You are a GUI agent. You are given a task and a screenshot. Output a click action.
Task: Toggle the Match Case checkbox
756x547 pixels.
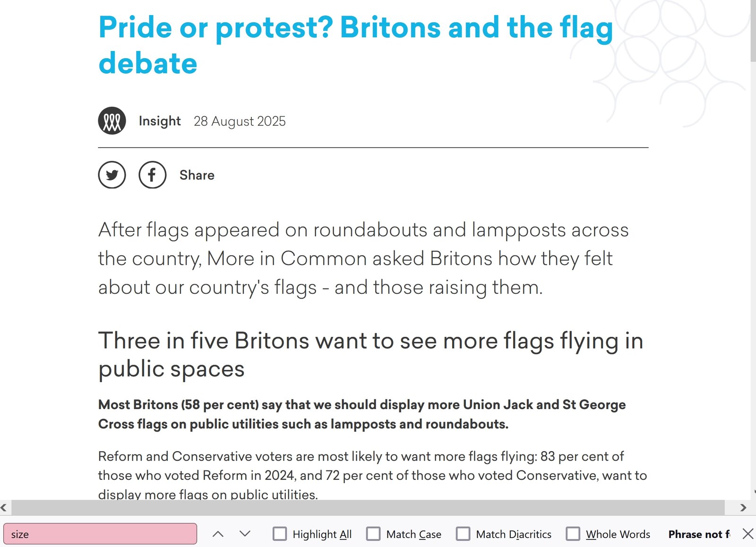coord(373,534)
